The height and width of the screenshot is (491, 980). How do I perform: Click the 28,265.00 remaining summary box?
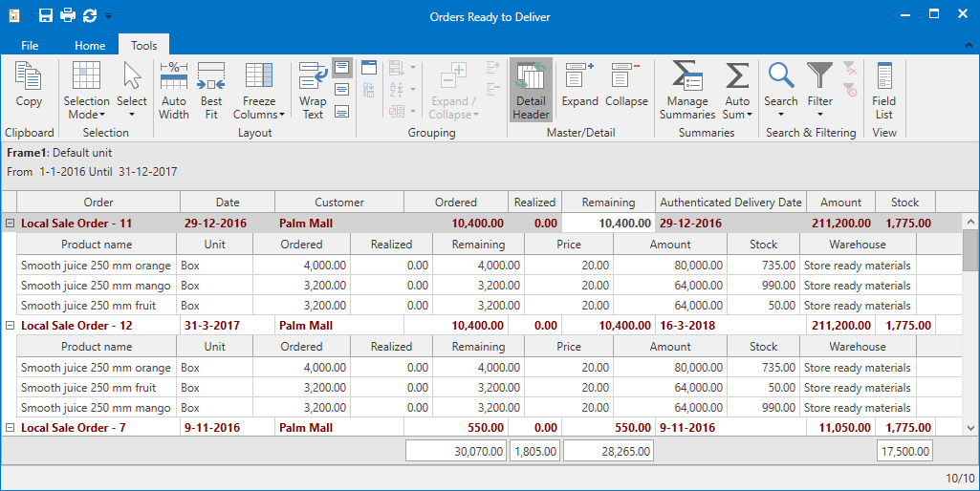point(608,451)
